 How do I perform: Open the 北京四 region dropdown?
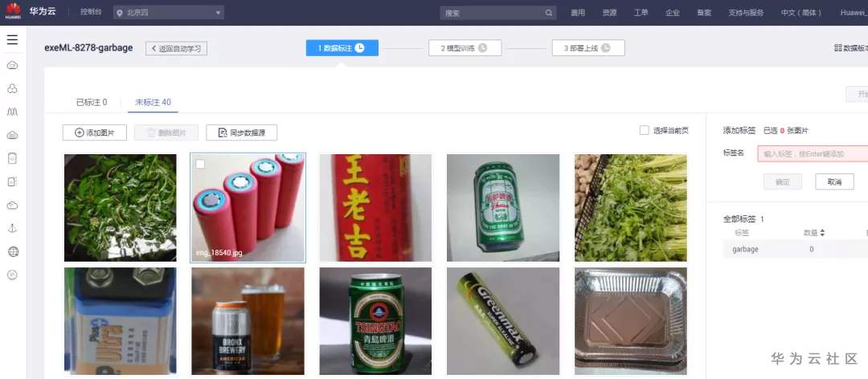tap(169, 13)
